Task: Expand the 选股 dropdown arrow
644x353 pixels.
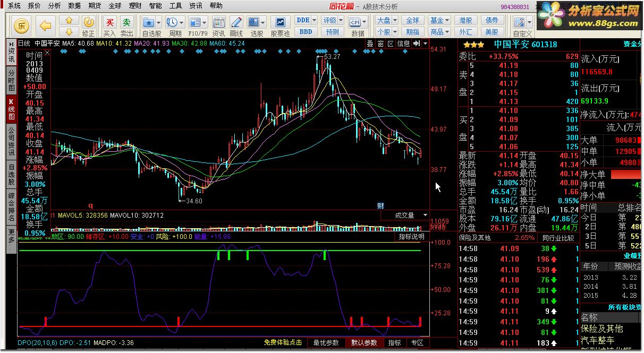Action: coord(263,22)
